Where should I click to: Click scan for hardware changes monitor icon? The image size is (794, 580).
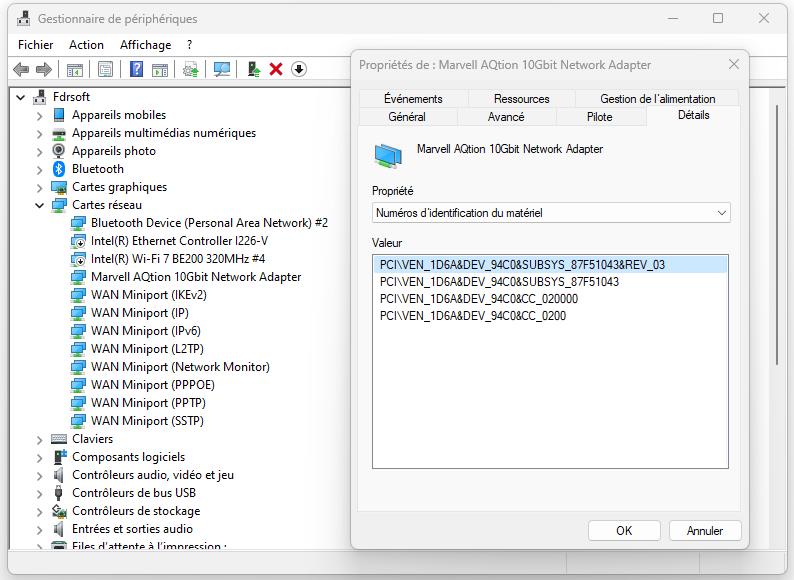222,69
